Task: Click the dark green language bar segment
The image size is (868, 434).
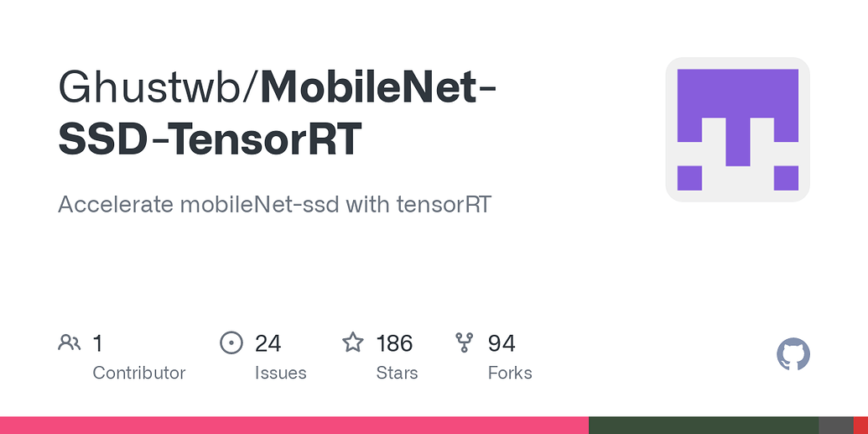Action: point(703,426)
